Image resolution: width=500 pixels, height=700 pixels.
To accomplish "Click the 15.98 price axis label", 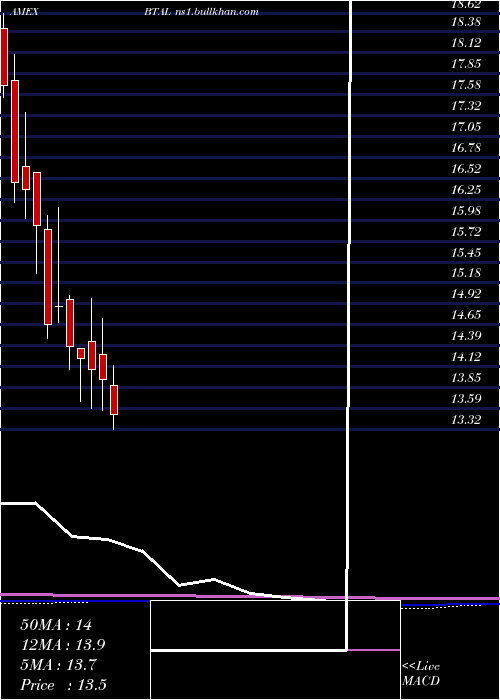I will (x=466, y=210).
